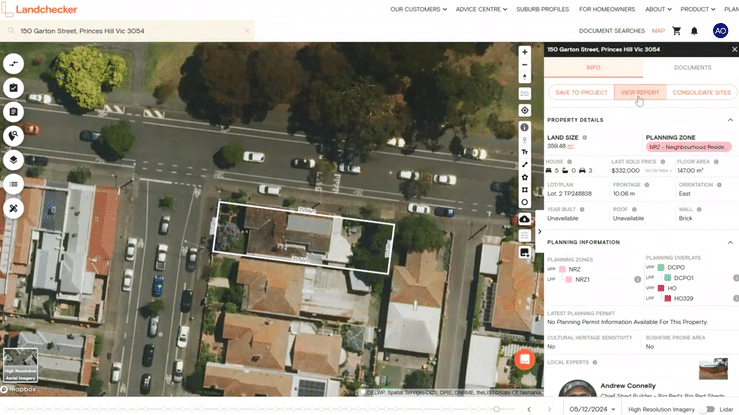
Task: Open the clipboard checkmark tool
Action: [x=14, y=88]
